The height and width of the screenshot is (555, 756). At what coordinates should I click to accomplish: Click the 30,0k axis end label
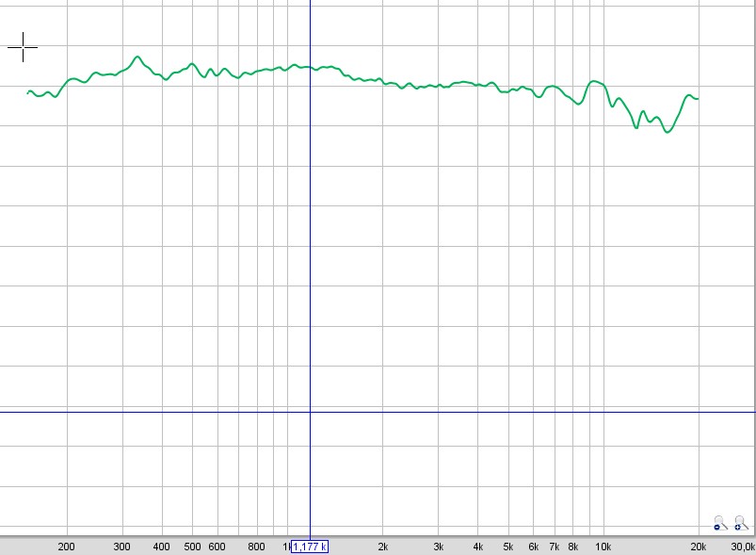click(743, 547)
